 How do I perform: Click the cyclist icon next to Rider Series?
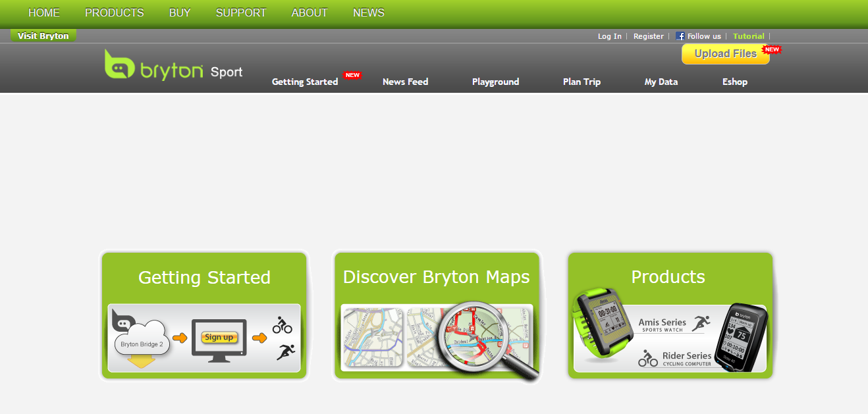click(x=648, y=359)
